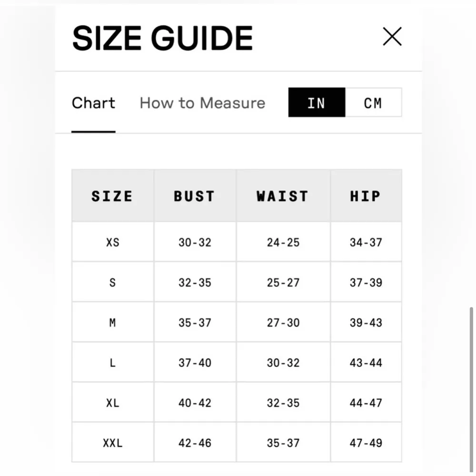Click the XS bust value 30-32
Screen dimensions: 476x476
[195, 242]
